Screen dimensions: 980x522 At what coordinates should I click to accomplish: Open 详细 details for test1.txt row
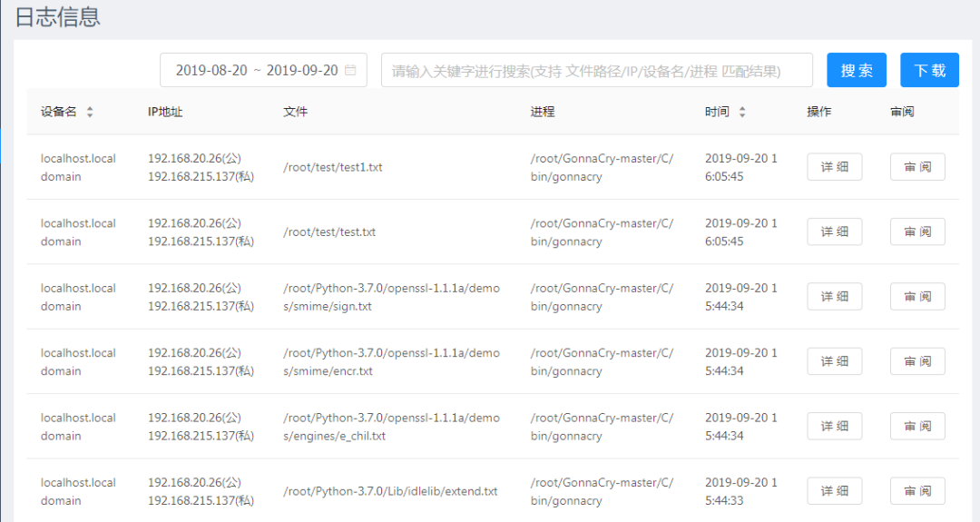pos(834,167)
